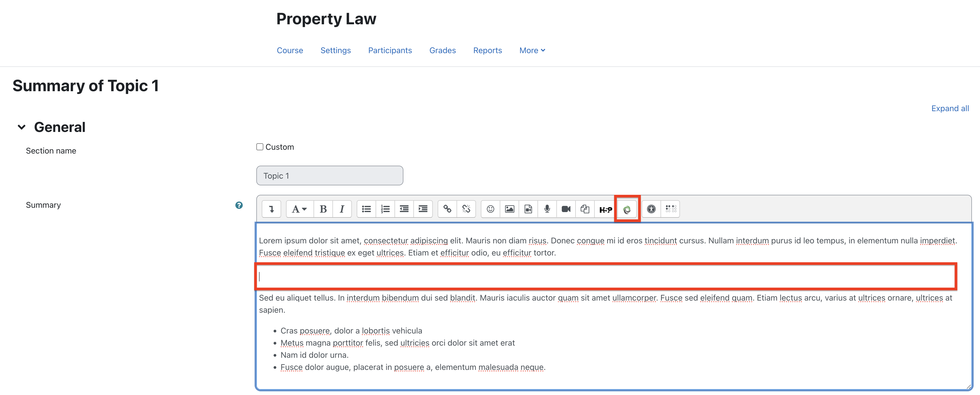
Task: Click inside the Topic 1 name field
Action: coord(329,175)
